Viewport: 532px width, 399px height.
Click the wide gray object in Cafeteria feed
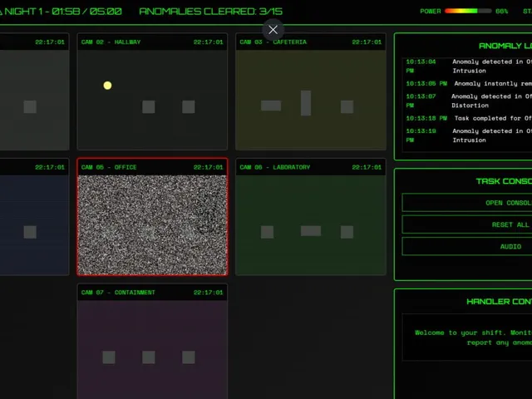271,106
